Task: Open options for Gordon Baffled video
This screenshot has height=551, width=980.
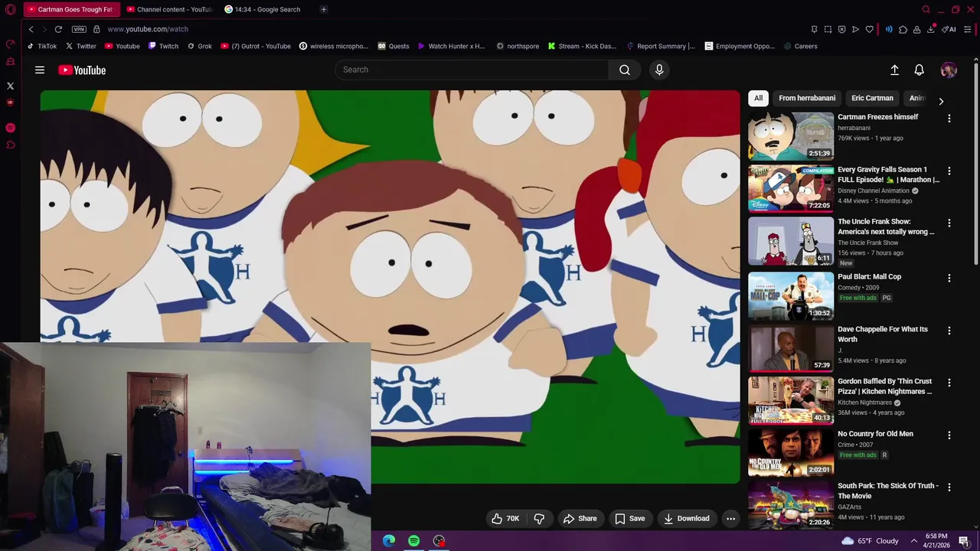Action: [x=949, y=383]
